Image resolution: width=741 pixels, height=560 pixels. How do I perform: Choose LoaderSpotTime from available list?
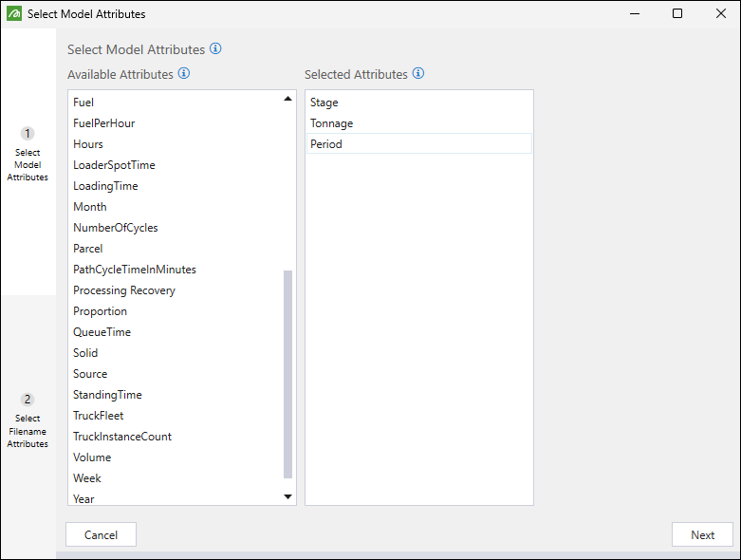[x=114, y=165]
